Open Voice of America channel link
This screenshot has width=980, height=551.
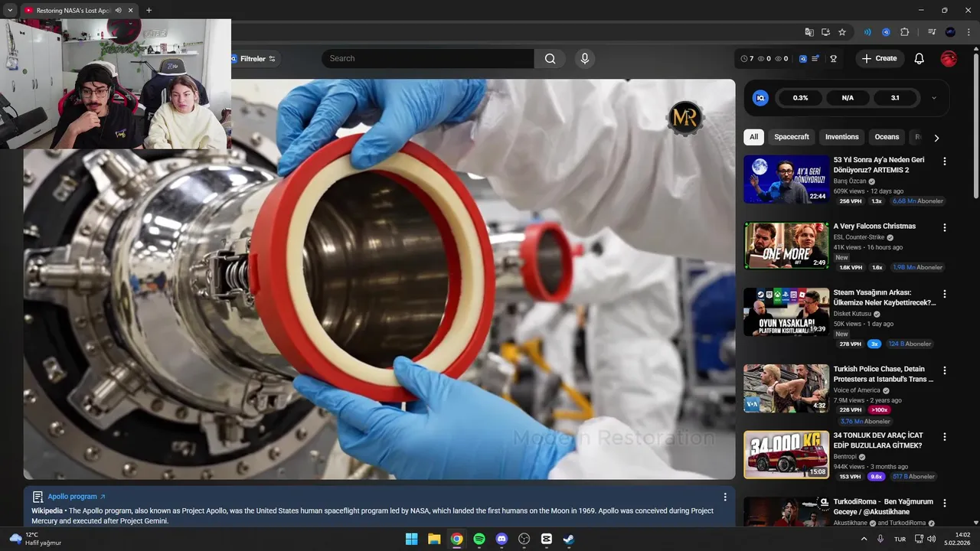pos(857,390)
